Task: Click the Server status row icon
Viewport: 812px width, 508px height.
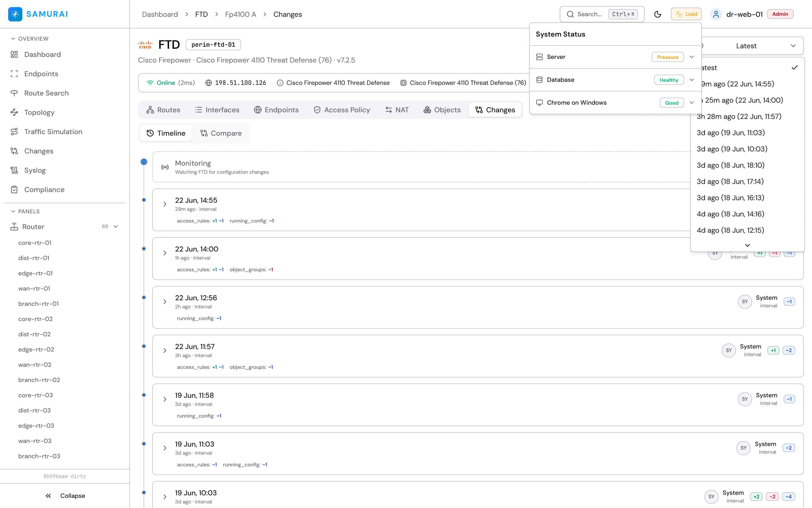Action: 539,57
